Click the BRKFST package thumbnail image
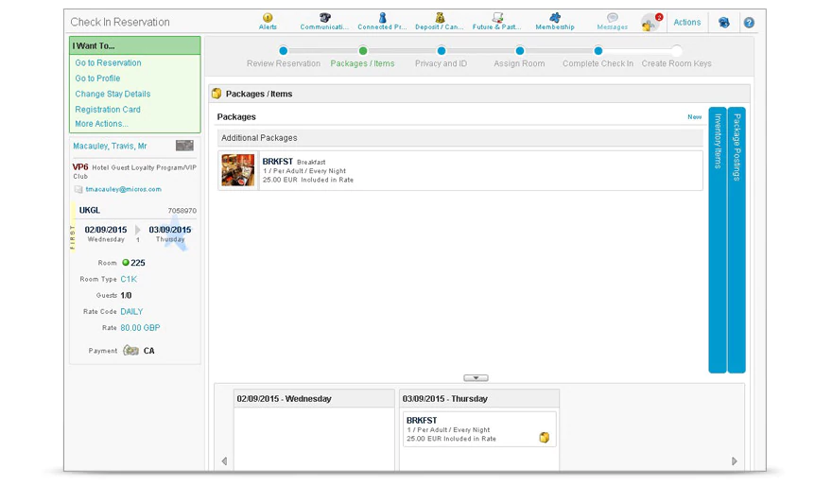832x504 pixels. tap(238, 170)
